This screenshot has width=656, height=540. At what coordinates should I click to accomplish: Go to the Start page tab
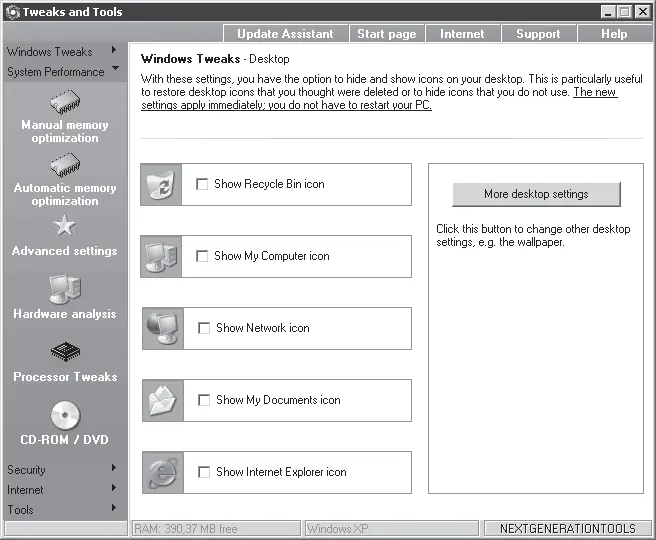coord(387,34)
